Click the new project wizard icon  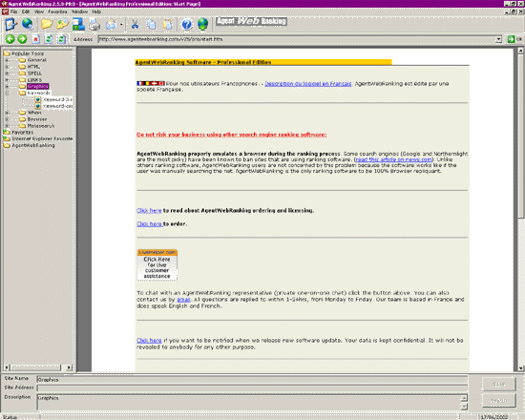(x=10, y=24)
